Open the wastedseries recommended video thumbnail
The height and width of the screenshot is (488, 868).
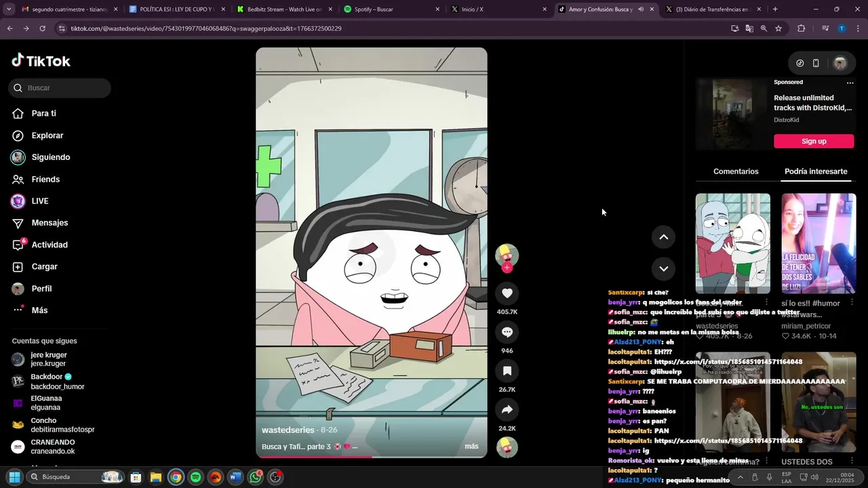pos(732,243)
